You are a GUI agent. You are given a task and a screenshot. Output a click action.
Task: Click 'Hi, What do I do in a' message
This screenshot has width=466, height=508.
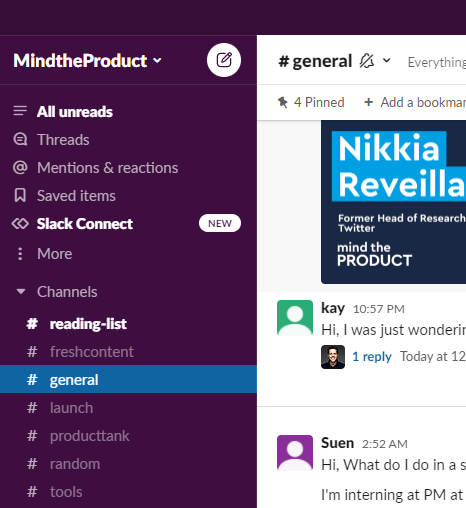(393, 465)
